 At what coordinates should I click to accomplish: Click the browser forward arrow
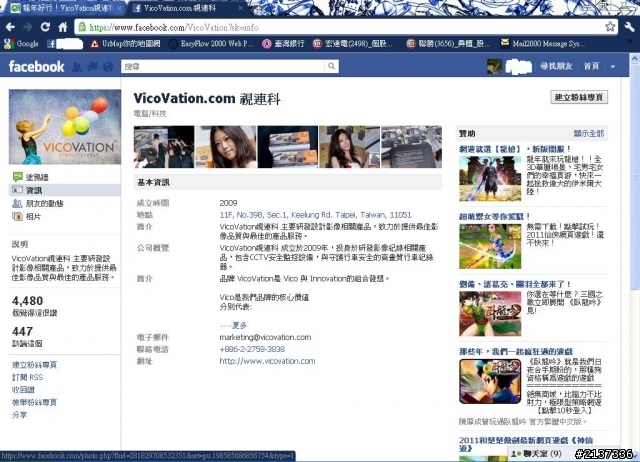[x=28, y=27]
